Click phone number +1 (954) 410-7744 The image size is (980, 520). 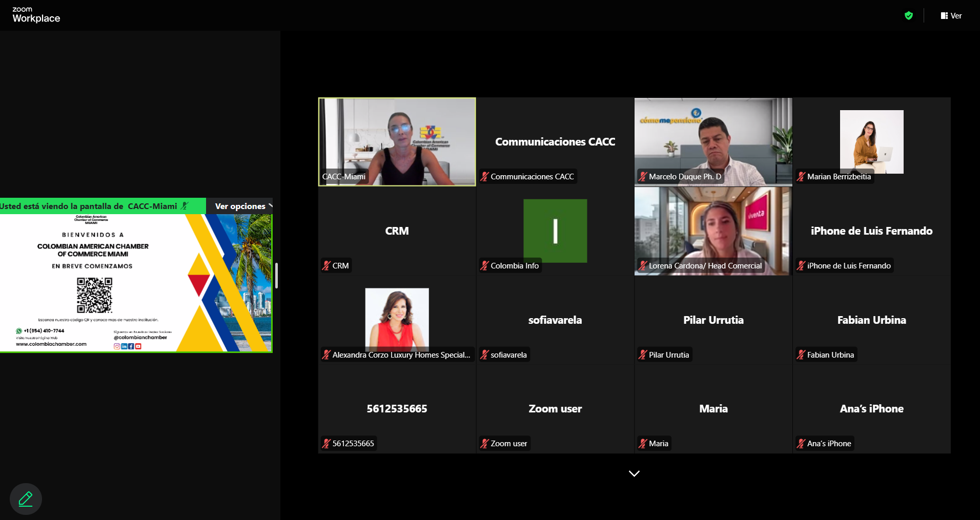click(x=44, y=331)
